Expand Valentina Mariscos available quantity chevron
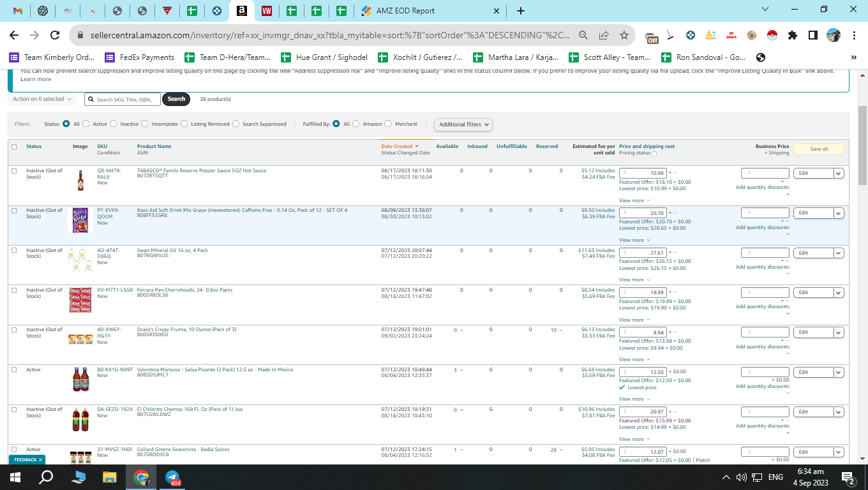This screenshot has height=490, width=868. (x=461, y=370)
